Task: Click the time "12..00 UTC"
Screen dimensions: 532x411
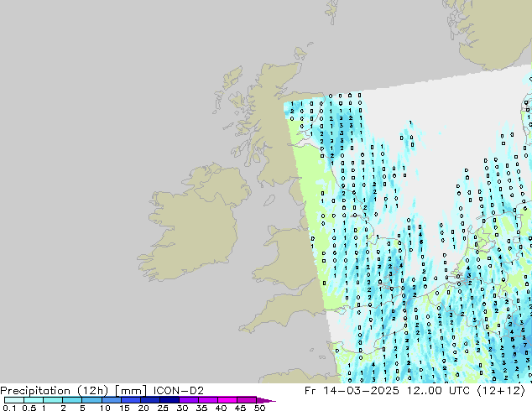Action: pyautogui.click(x=438, y=391)
